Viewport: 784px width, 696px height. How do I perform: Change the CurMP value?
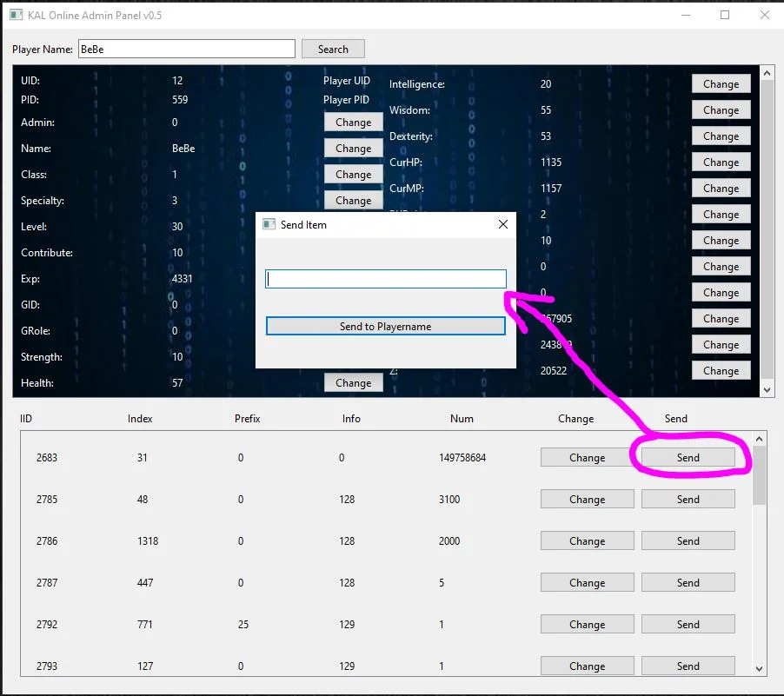(721, 188)
